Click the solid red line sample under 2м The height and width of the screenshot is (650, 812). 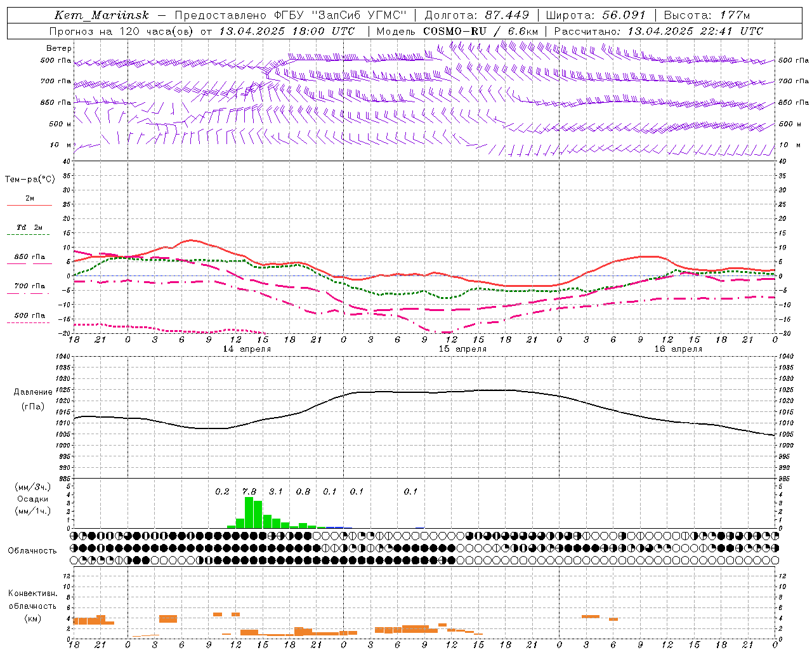click(29, 206)
